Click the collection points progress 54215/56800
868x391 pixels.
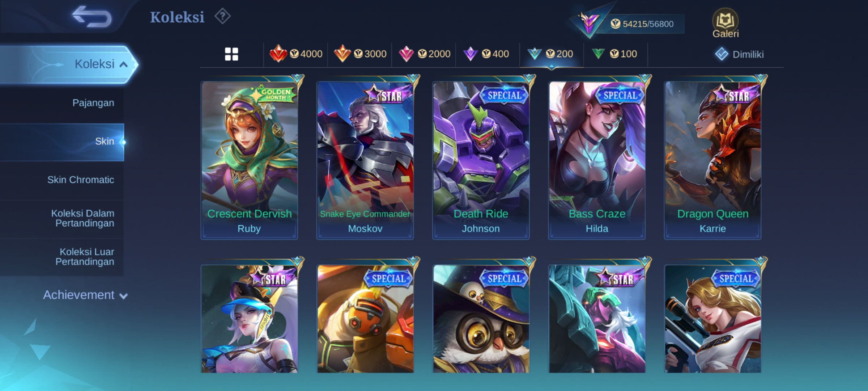pyautogui.click(x=642, y=24)
